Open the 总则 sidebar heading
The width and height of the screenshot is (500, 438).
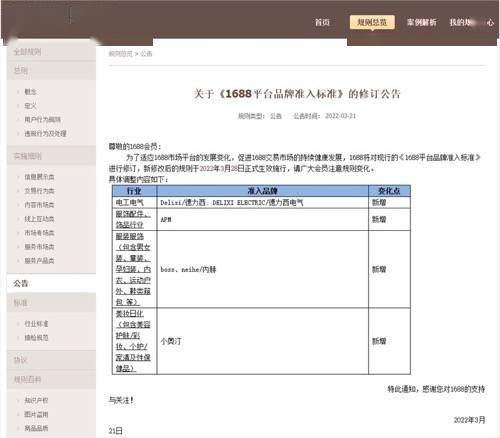click(51, 71)
